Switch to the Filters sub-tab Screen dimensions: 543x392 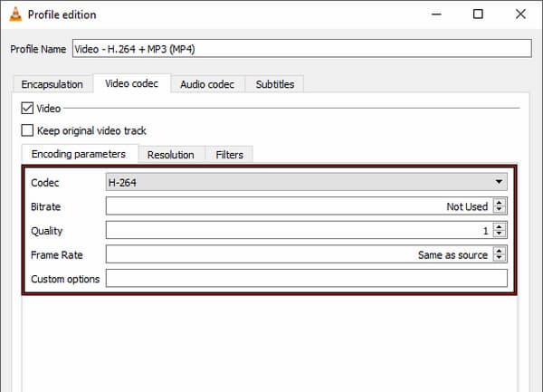click(229, 155)
